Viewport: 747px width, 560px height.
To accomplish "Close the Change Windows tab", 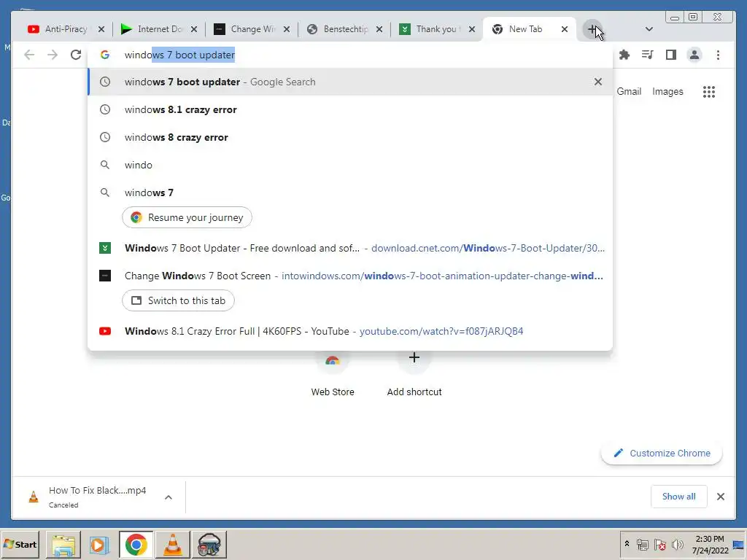I will 286,29.
